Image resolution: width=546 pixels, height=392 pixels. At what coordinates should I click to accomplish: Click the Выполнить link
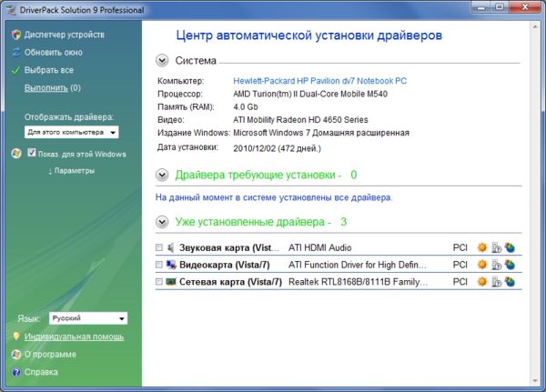(45, 88)
